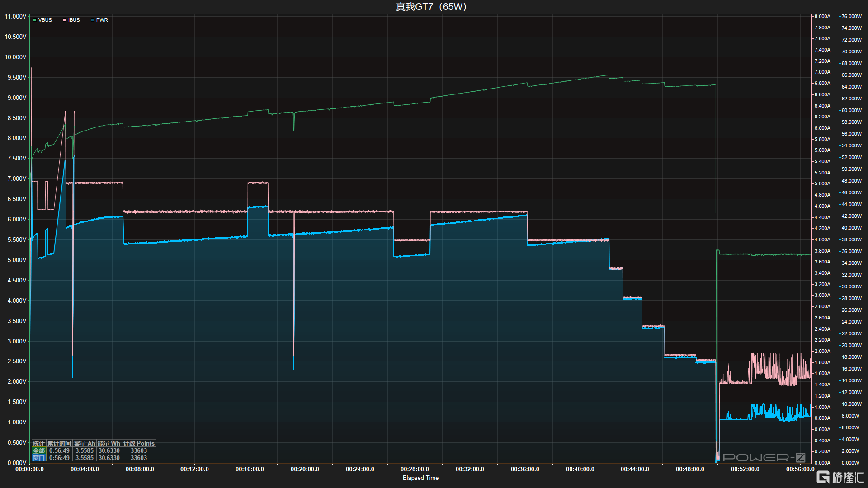
Task: Click 3.5585 in the 窗口 row
Action: point(85,458)
